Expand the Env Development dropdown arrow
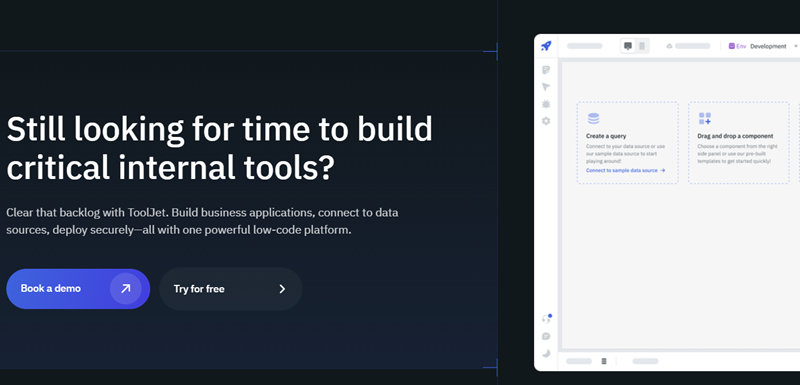Screen dimensions: 800x385 pos(796,46)
